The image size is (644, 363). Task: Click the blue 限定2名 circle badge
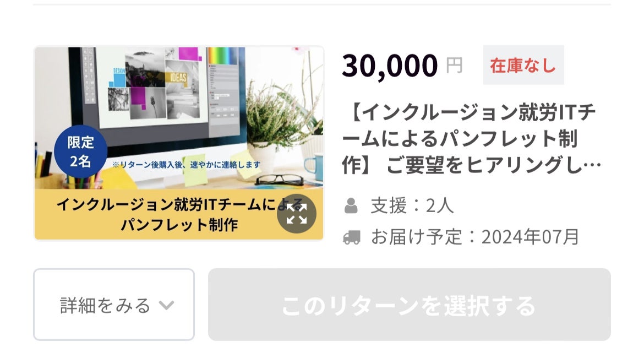coord(80,151)
